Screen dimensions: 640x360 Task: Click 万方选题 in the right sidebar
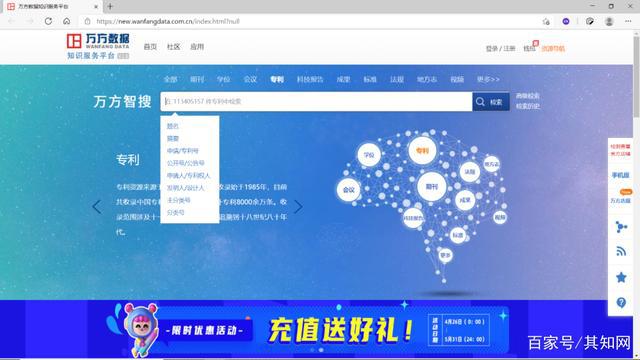tap(620, 200)
